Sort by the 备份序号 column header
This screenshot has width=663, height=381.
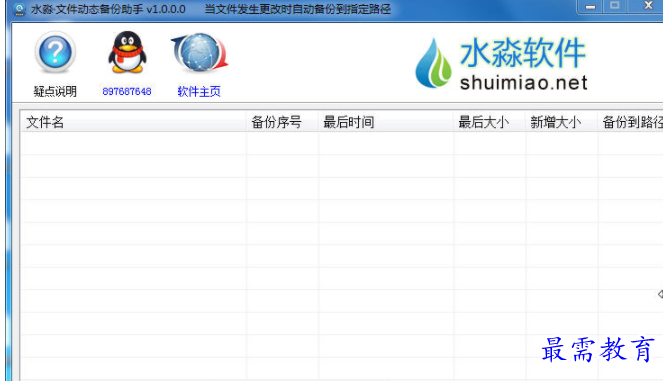[282, 122]
